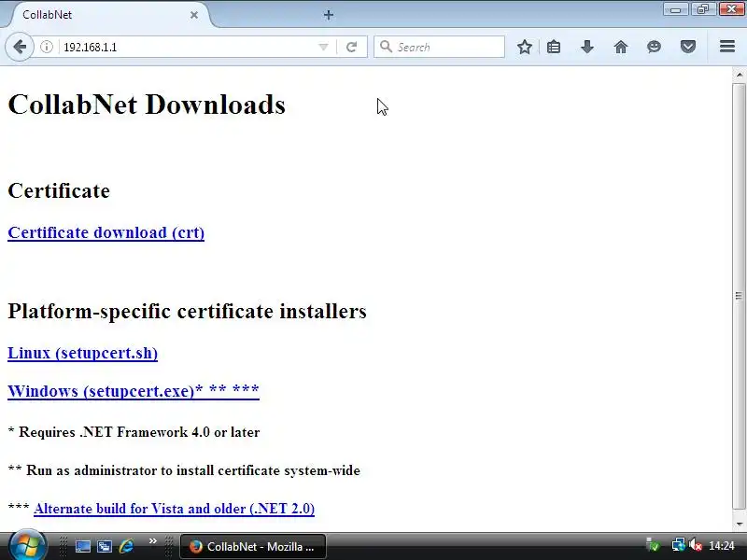
Task: Click the vertical scrollbar thumb
Action: tap(739, 296)
